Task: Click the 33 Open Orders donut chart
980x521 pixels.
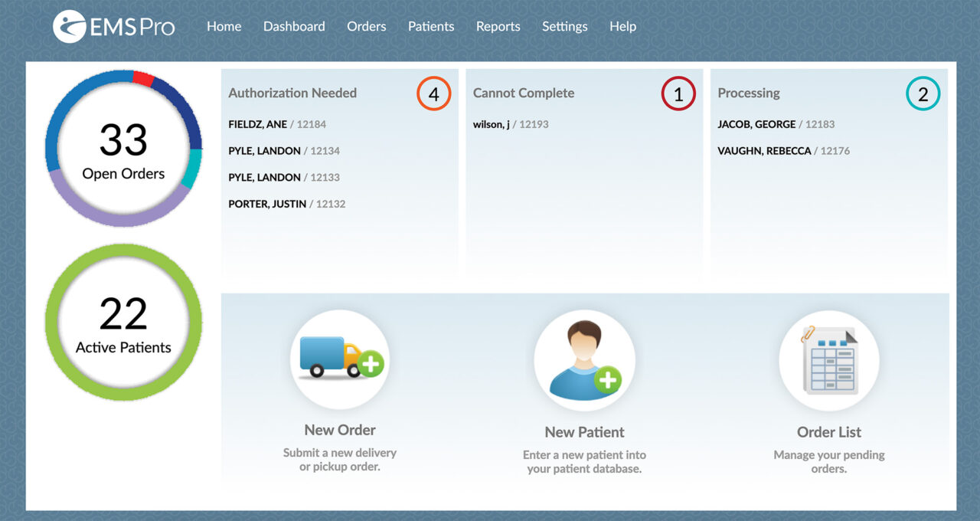Action: [123, 149]
